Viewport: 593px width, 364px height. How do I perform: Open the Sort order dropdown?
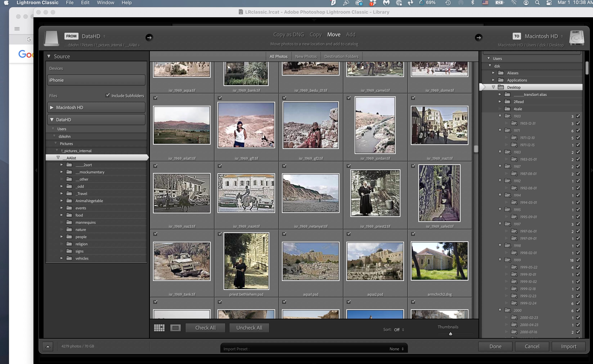click(399, 330)
